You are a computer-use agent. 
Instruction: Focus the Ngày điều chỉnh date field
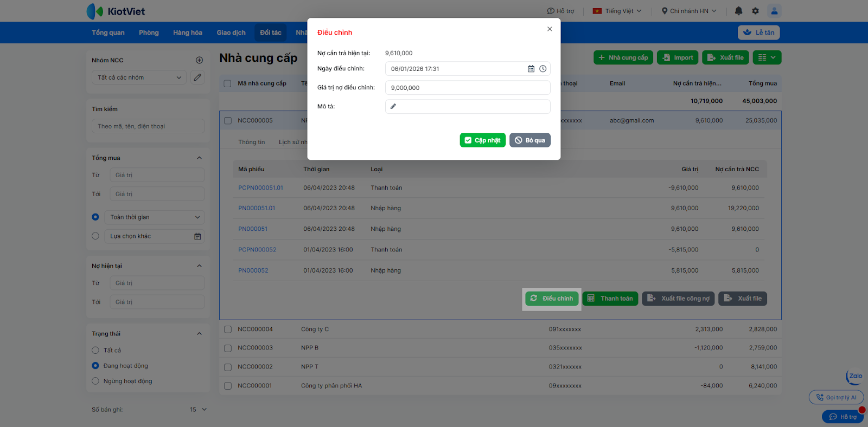coord(468,69)
